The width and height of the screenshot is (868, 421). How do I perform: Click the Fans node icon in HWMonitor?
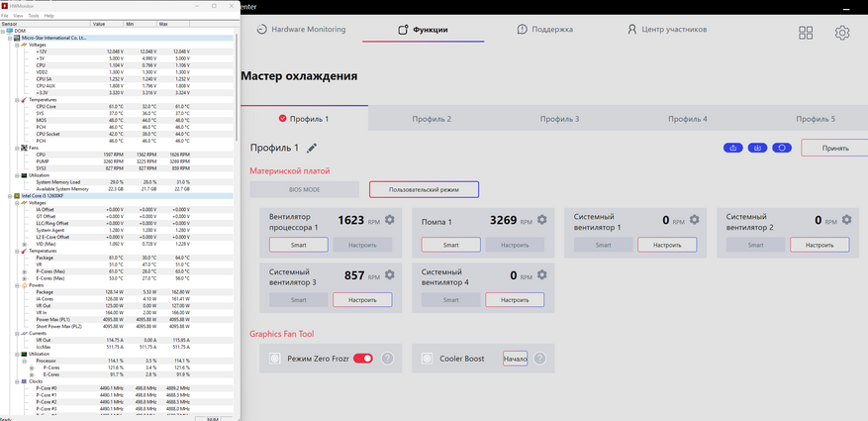point(25,148)
